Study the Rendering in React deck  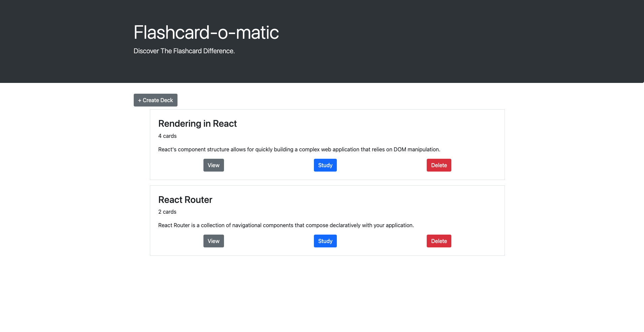[x=325, y=165]
